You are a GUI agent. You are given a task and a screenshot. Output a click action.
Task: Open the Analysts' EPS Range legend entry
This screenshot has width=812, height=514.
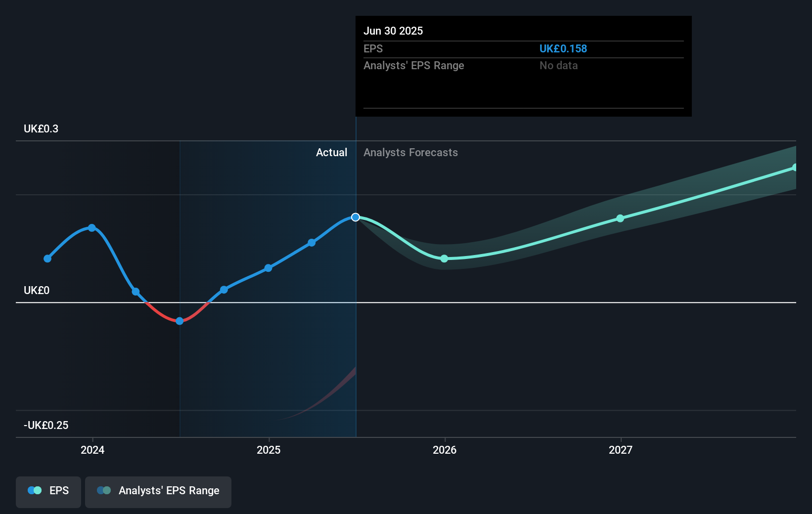pyautogui.click(x=169, y=490)
